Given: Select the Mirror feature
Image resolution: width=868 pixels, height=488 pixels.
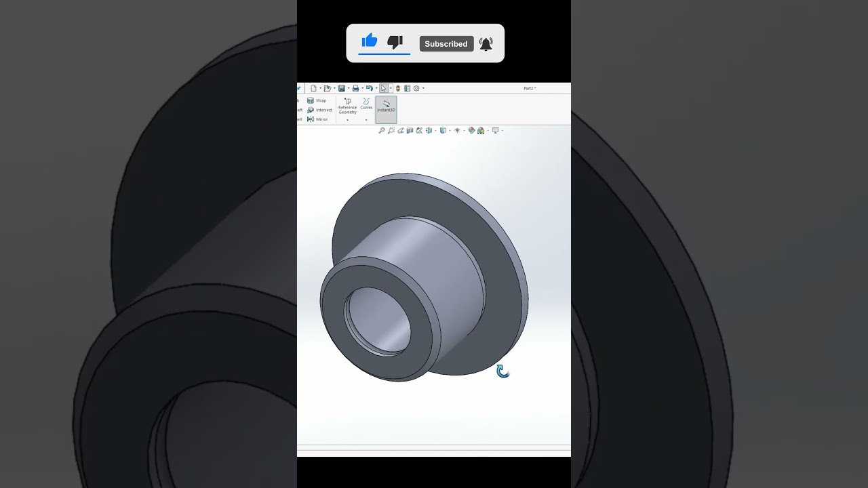Looking at the screenshot, I should tap(317, 119).
